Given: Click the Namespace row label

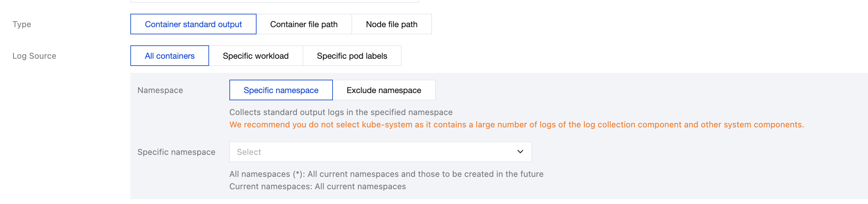Looking at the screenshot, I should click(160, 90).
